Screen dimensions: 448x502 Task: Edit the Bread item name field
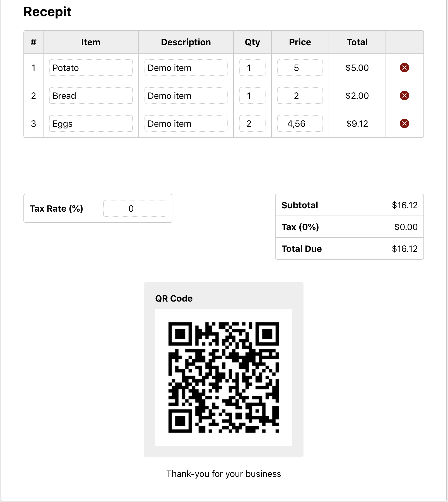(91, 95)
